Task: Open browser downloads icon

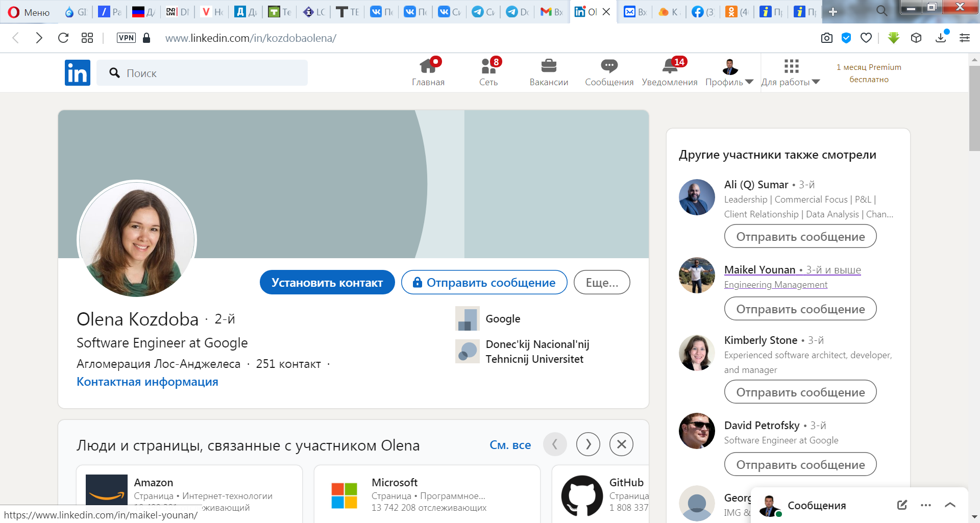Action: coord(941,37)
